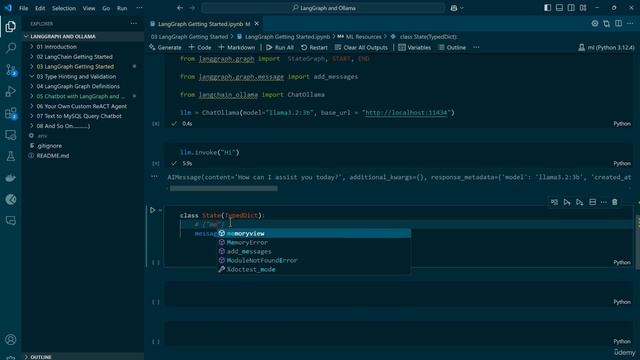The width and height of the screenshot is (640, 360).
Task: Select the memoryview autocomplete suggestion
Action: [x=313, y=233]
